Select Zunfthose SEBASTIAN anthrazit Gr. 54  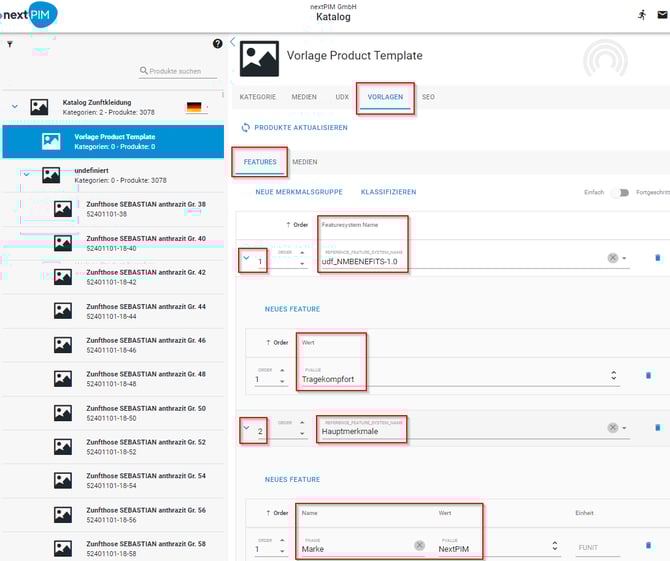point(113,480)
